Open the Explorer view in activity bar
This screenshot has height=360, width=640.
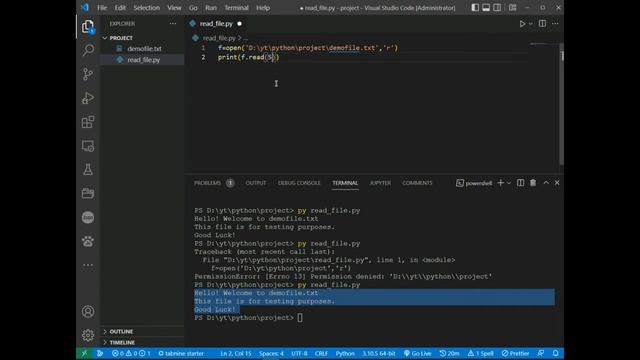(88, 27)
